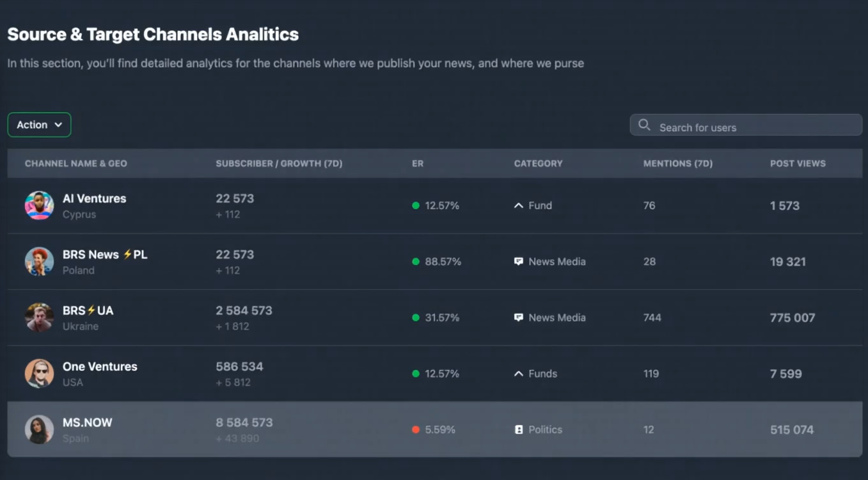Click the Fund category icon for AI Ventures
Image resolution: width=868 pixels, height=480 pixels.
[519, 205]
